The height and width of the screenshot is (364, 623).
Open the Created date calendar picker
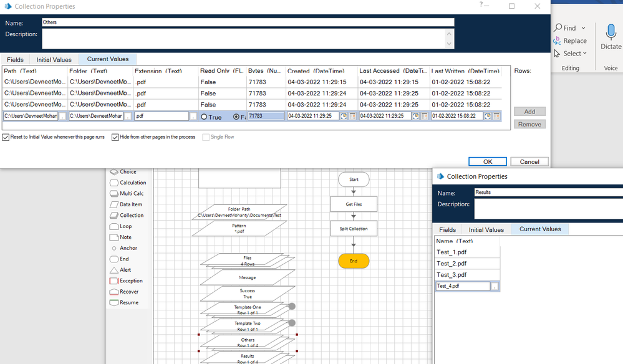(x=352, y=117)
